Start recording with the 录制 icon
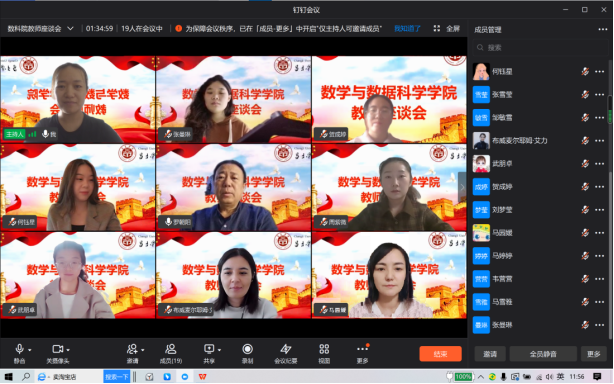The height and width of the screenshot is (384, 614). [x=247, y=353]
